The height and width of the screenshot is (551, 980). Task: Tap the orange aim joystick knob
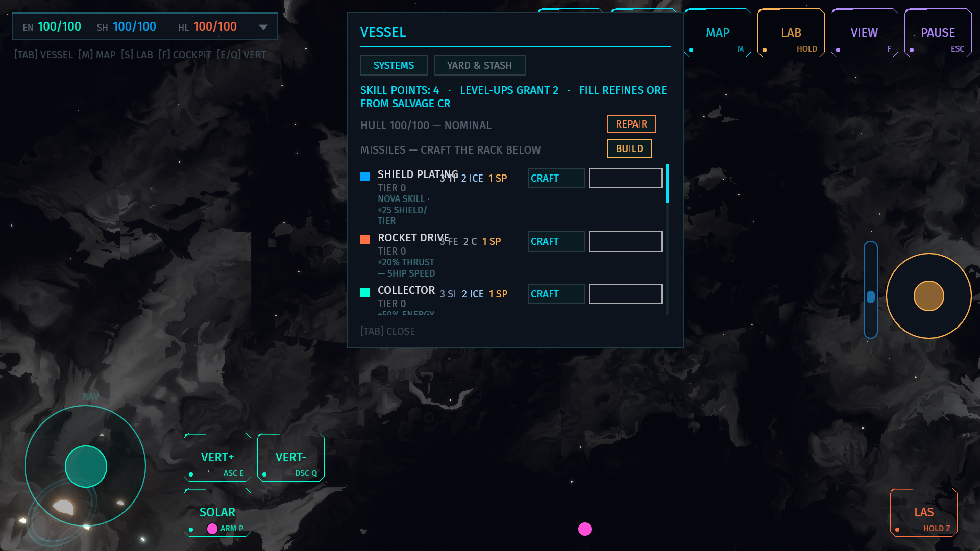click(x=928, y=296)
